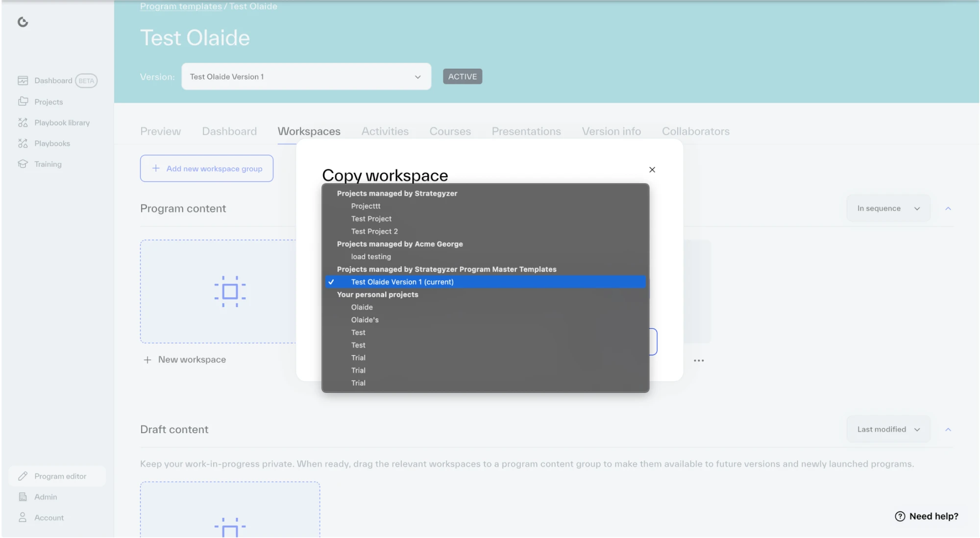Select Test Olaide Version 1 (current) option
The width and height of the screenshot is (980, 538).
486,282
